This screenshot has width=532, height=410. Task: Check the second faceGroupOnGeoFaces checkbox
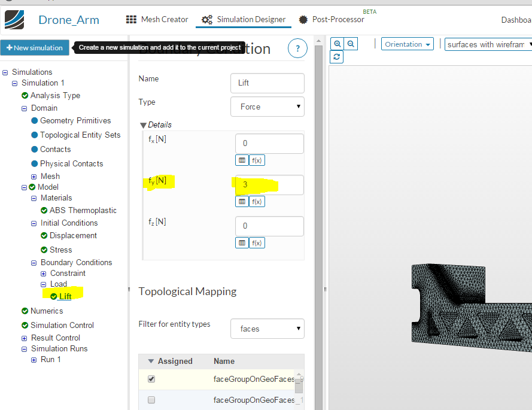151,400
